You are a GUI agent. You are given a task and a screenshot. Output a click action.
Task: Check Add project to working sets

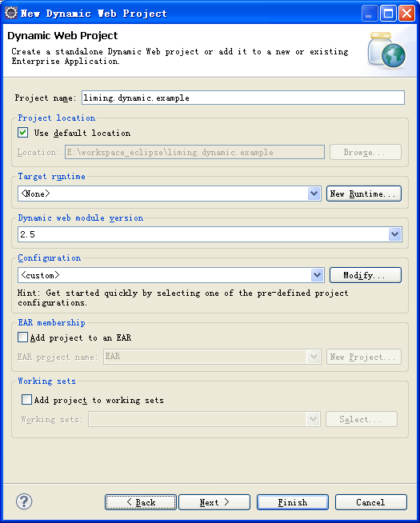pos(26,400)
